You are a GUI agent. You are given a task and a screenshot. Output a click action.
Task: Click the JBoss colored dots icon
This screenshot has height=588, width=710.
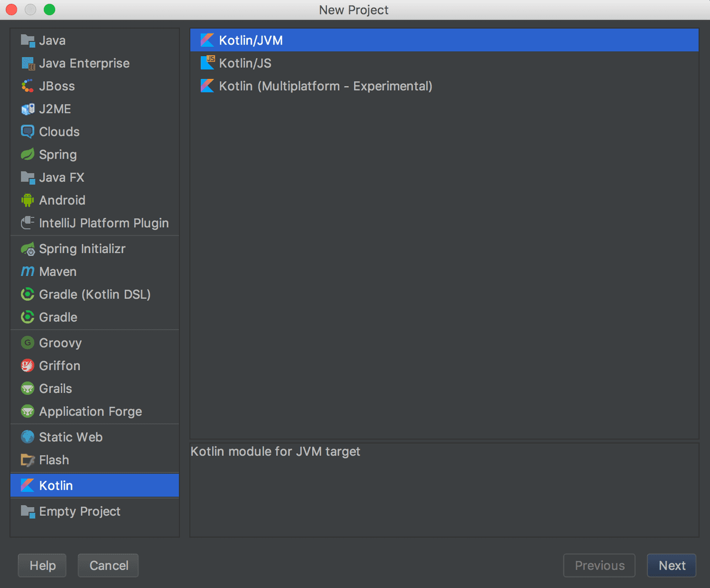pos(28,86)
